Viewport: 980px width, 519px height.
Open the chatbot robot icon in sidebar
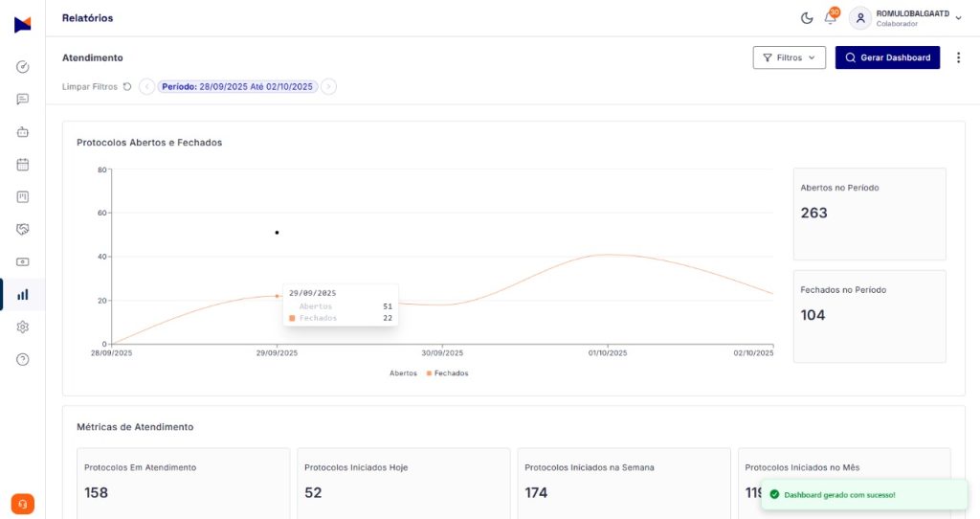(x=23, y=132)
